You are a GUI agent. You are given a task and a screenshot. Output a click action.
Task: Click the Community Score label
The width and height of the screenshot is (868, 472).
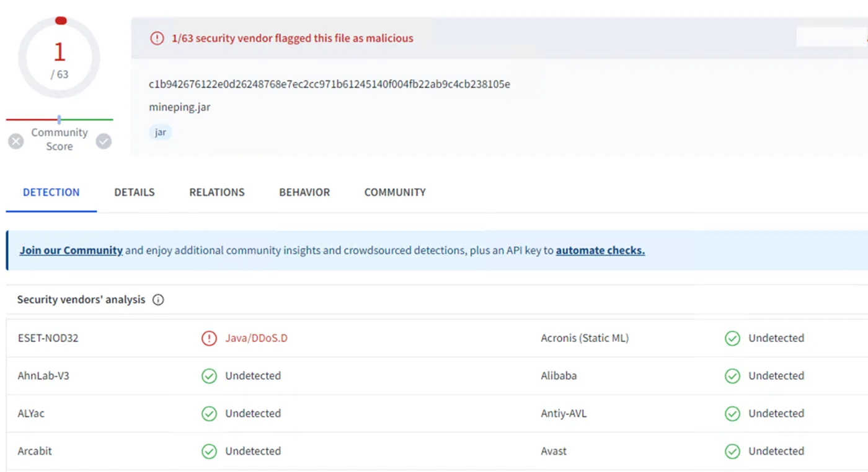click(x=60, y=139)
